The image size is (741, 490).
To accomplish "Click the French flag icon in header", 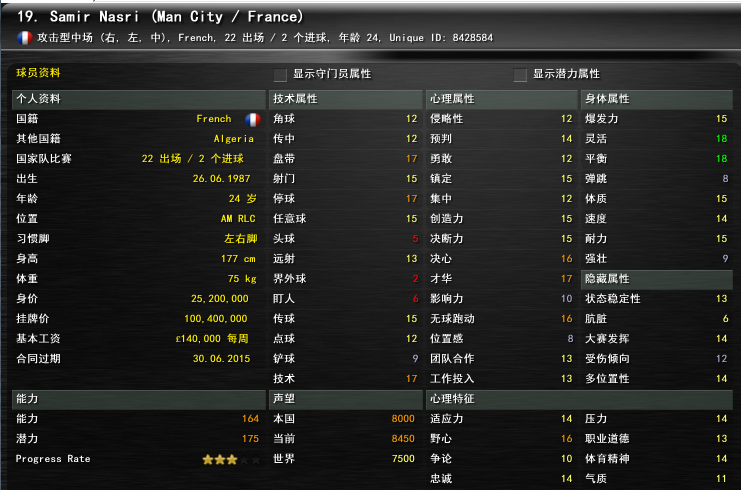I will 25,38.
